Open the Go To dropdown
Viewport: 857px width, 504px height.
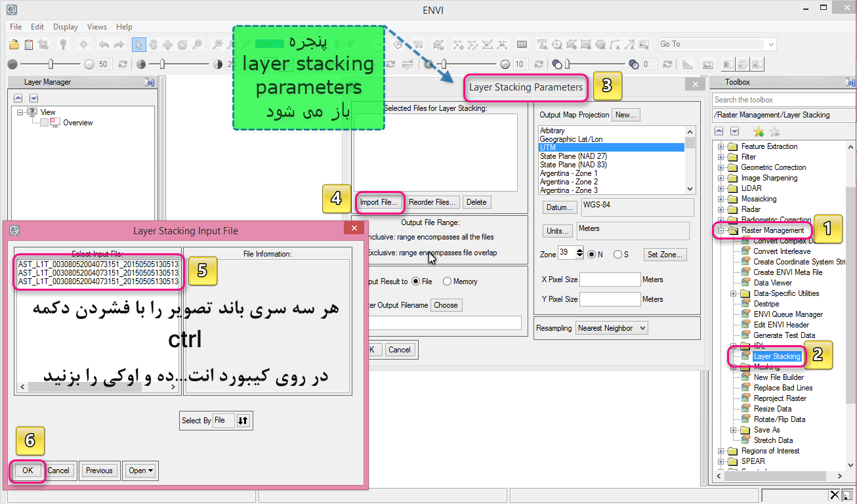click(771, 45)
